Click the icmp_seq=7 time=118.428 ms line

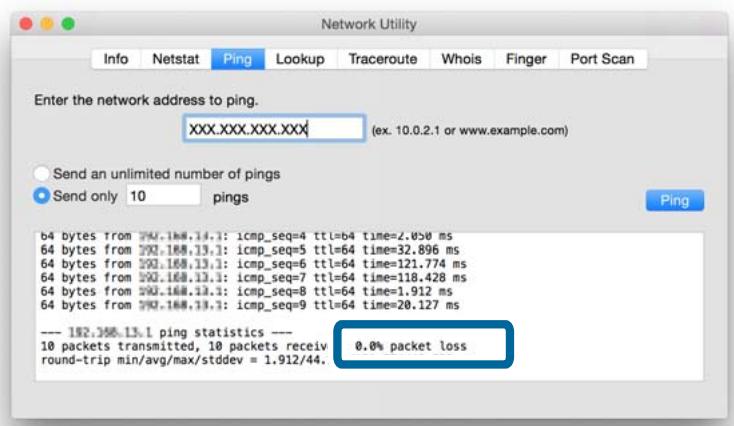pos(253,278)
